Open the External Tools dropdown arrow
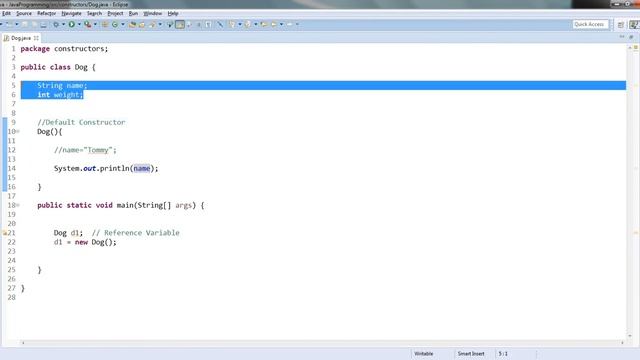This screenshot has width=640, height=360. point(95,24)
